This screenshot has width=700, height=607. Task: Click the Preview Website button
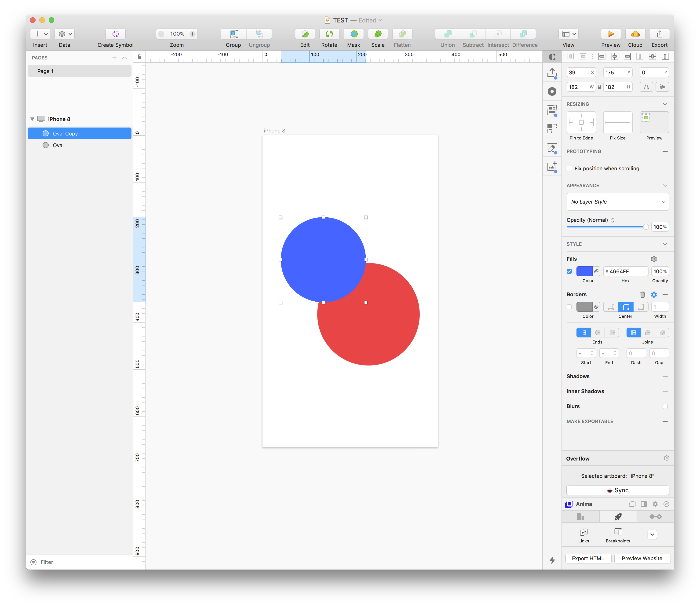[642, 558]
